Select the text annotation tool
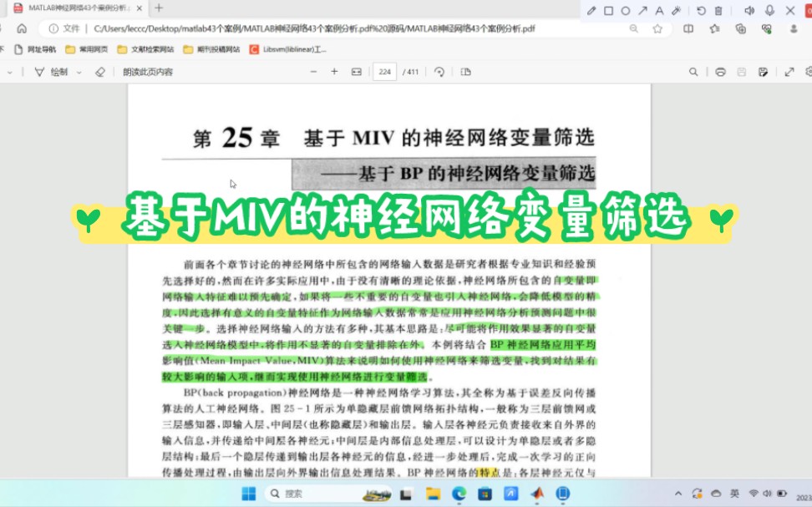The image size is (812, 507). (x=660, y=10)
